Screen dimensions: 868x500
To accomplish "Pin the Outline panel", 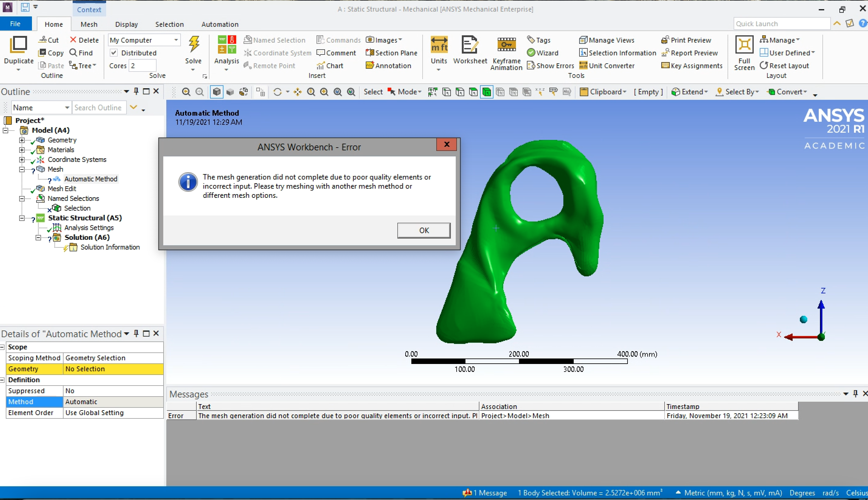I will pos(136,91).
